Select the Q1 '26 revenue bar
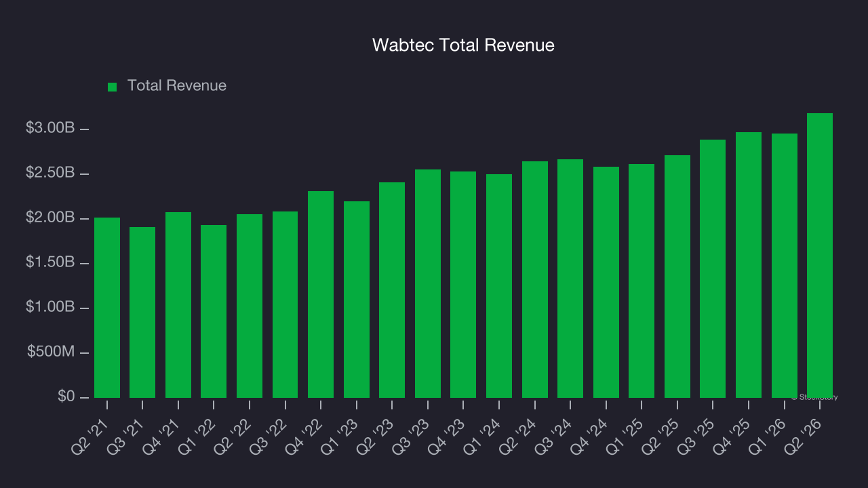This screenshot has height=488, width=868. click(785, 266)
